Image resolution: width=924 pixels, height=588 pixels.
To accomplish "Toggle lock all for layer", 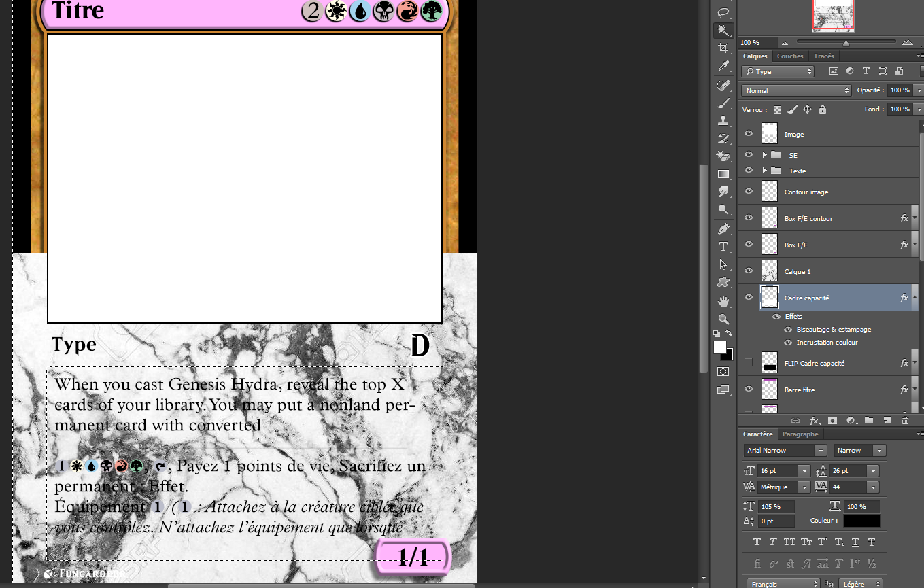I will pyautogui.click(x=823, y=109).
